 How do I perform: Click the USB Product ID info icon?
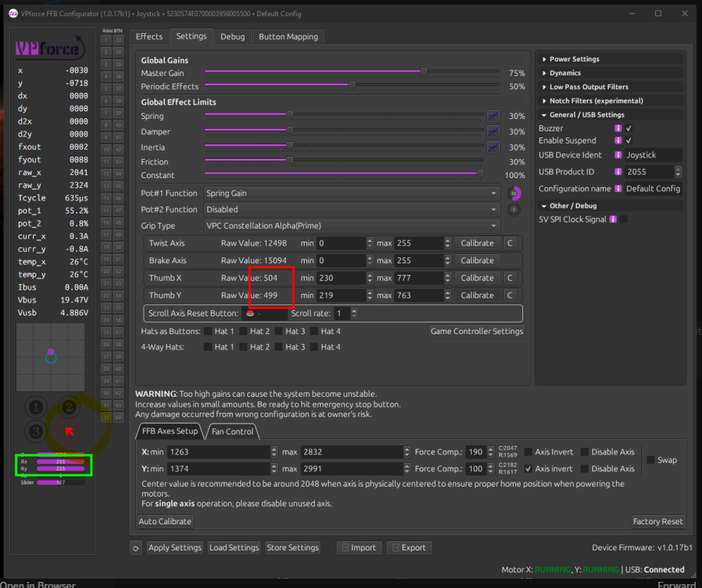[x=618, y=172]
